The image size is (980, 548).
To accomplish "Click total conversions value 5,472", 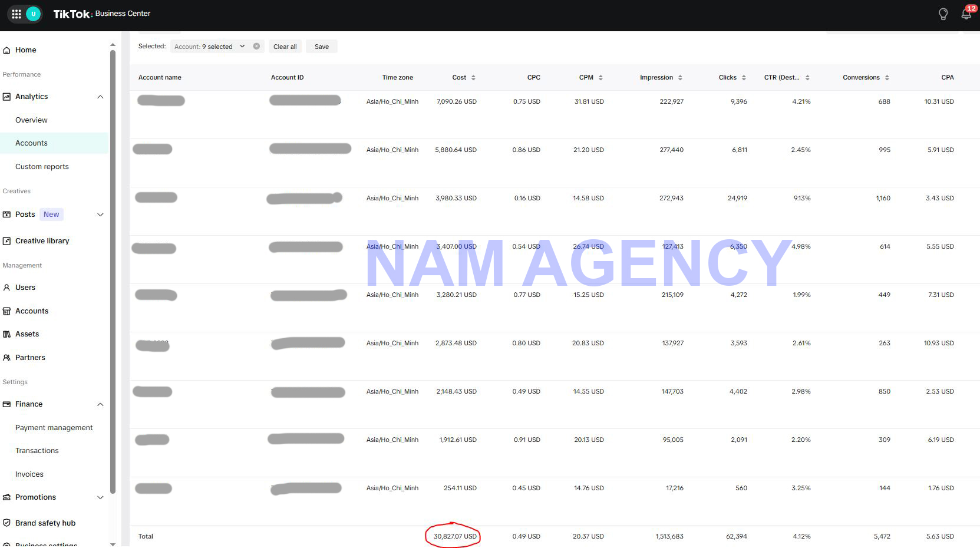I will 882,537.
